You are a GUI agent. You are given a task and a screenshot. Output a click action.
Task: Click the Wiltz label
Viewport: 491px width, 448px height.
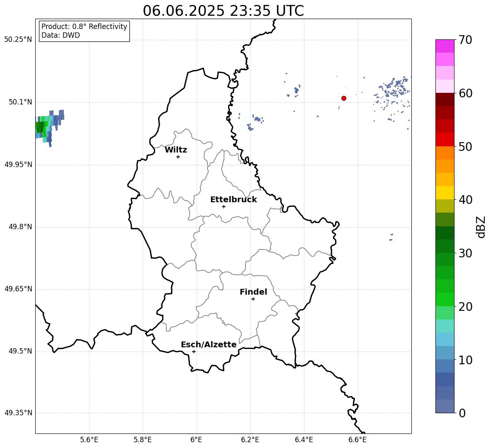point(176,150)
